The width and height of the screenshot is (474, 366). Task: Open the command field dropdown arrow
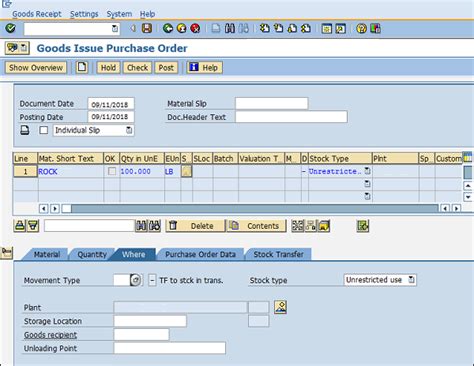[x=115, y=29]
